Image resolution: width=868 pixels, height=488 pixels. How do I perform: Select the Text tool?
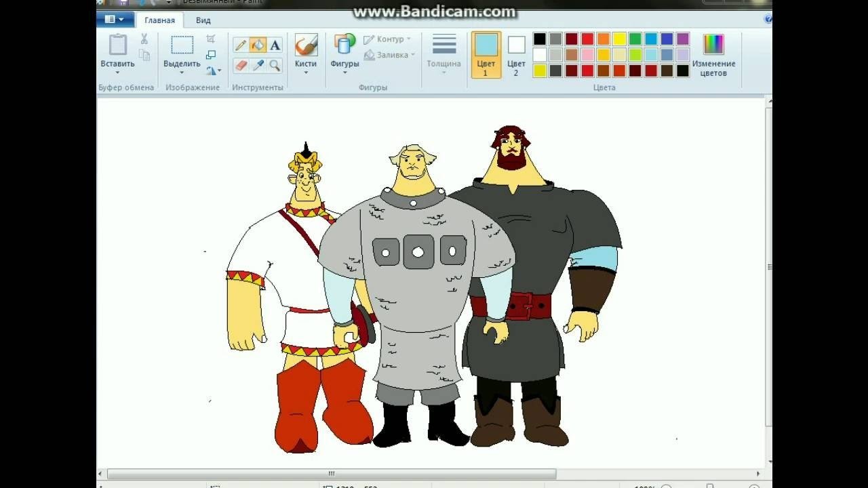[275, 45]
